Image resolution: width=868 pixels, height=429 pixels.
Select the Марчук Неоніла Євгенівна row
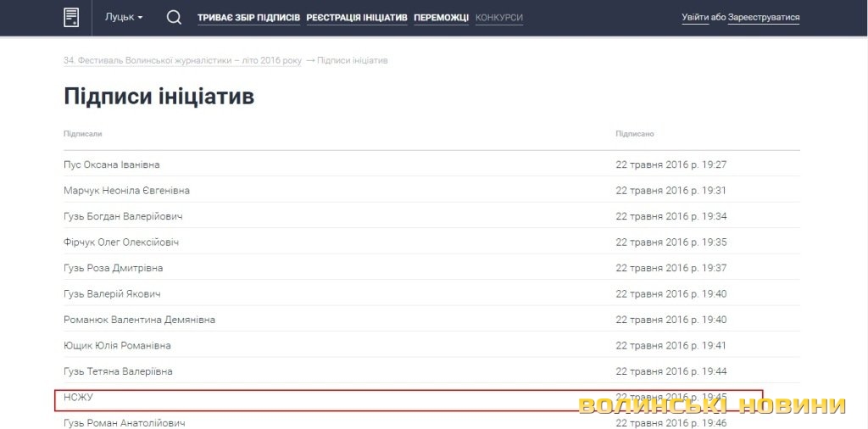tap(126, 191)
